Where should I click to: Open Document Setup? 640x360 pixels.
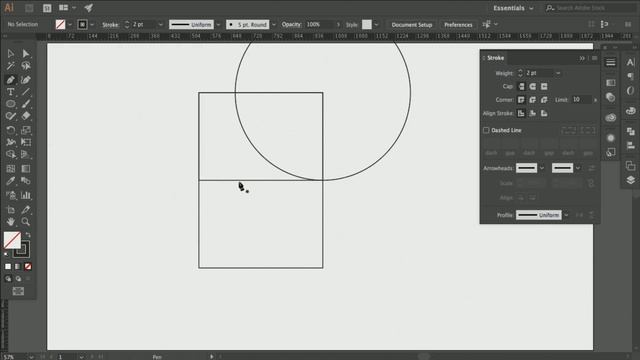[x=411, y=25]
